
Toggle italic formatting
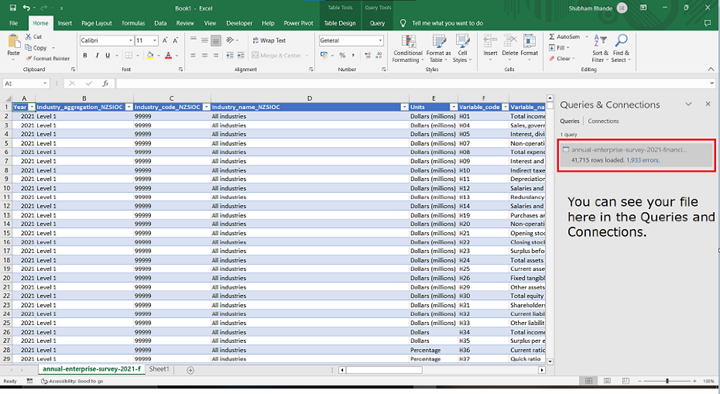[97, 56]
